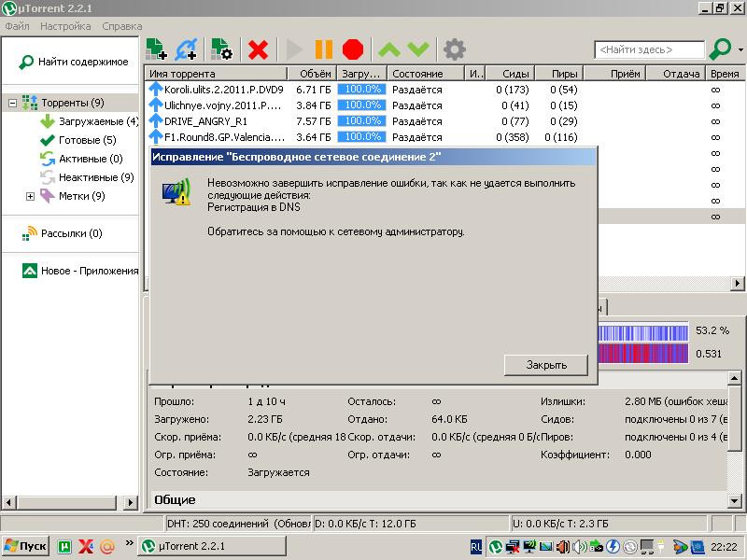Select the Метки (9) label item

tap(73, 196)
